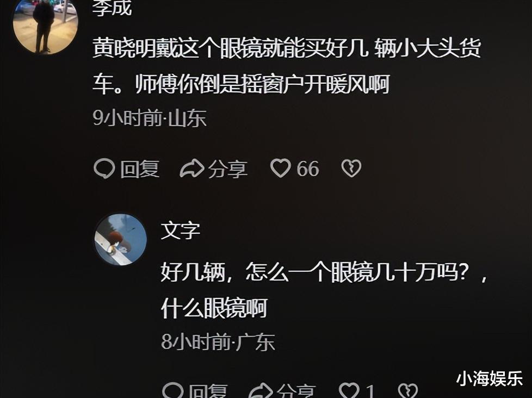
Task: Open the username 文字
Action: point(181,231)
